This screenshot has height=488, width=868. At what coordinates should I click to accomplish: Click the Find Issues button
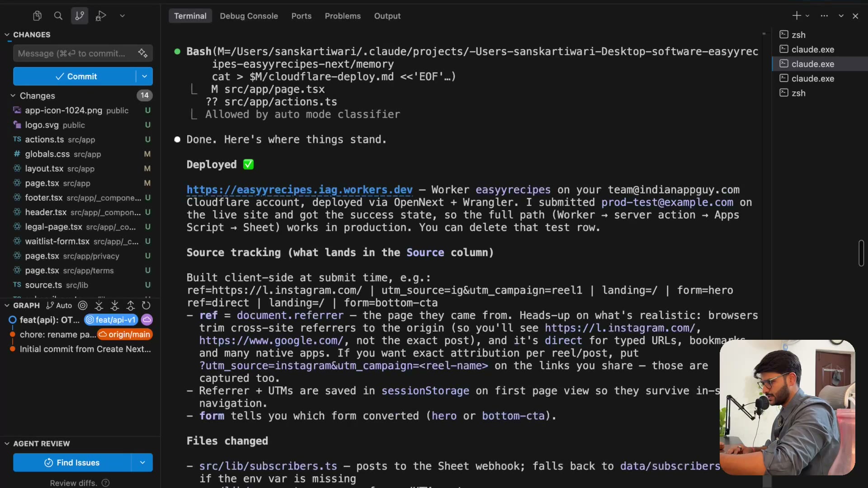[x=72, y=463]
